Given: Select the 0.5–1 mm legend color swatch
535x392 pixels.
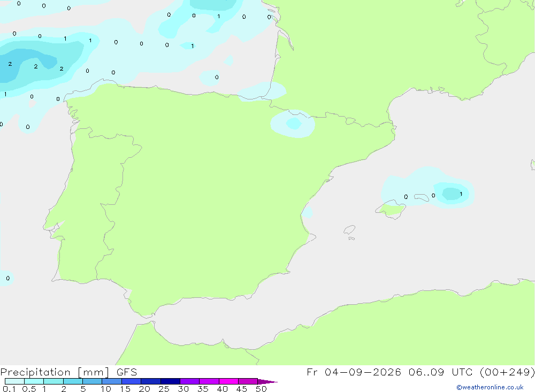Looking at the screenshot, I should 34,381.
